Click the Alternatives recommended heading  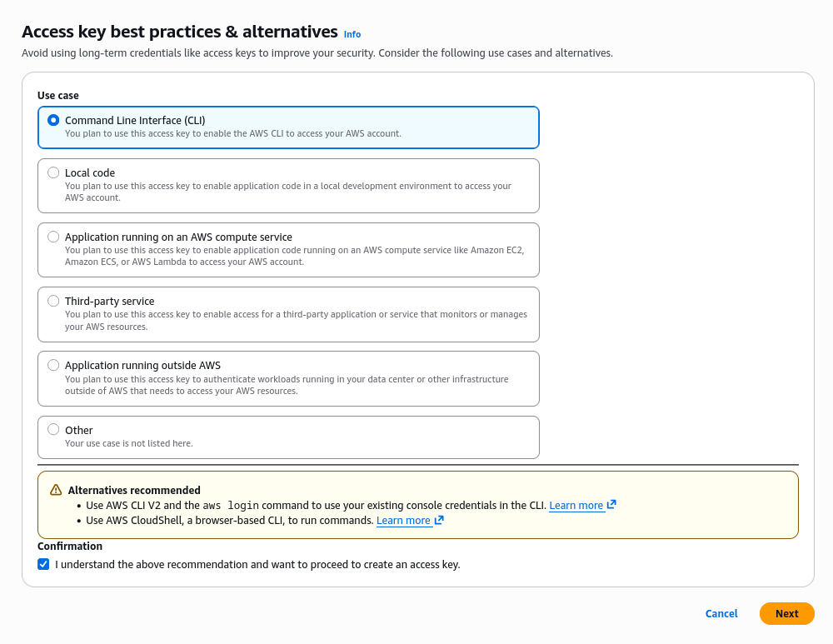click(134, 490)
